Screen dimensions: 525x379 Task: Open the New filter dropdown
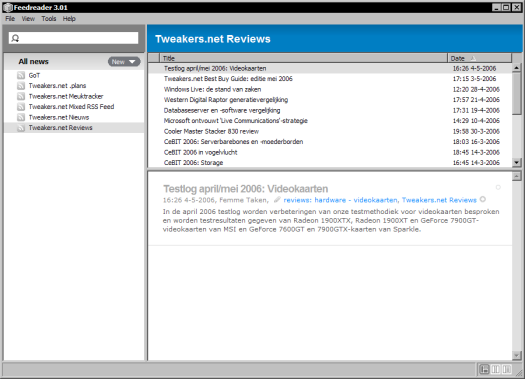coord(124,62)
